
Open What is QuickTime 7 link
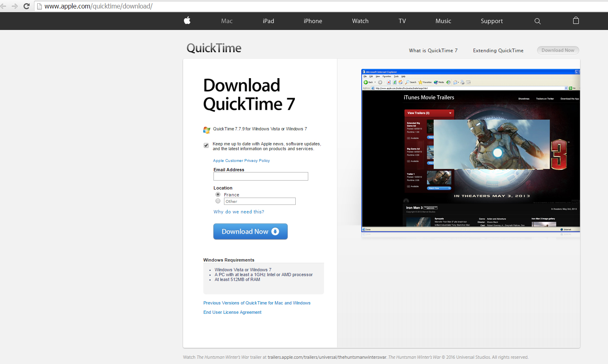pyautogui.click(x=433, y=51)
